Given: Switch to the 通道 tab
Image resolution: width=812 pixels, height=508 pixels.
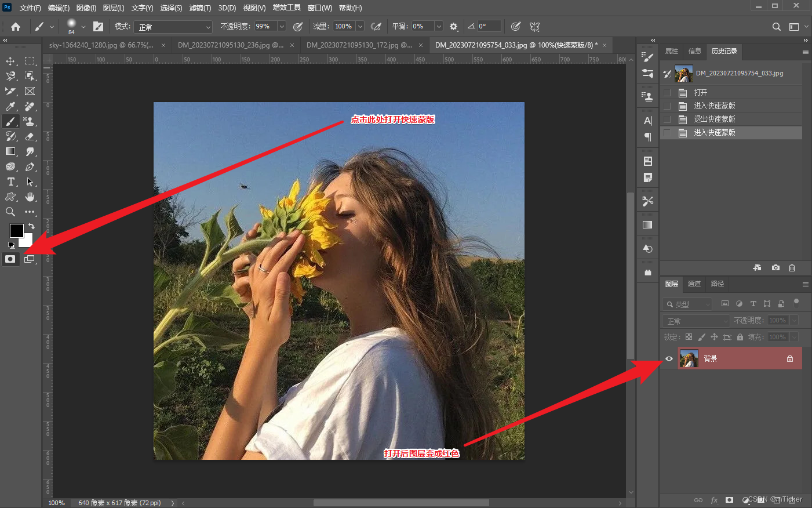Looking at the screenshot, I should coord(694,284).
